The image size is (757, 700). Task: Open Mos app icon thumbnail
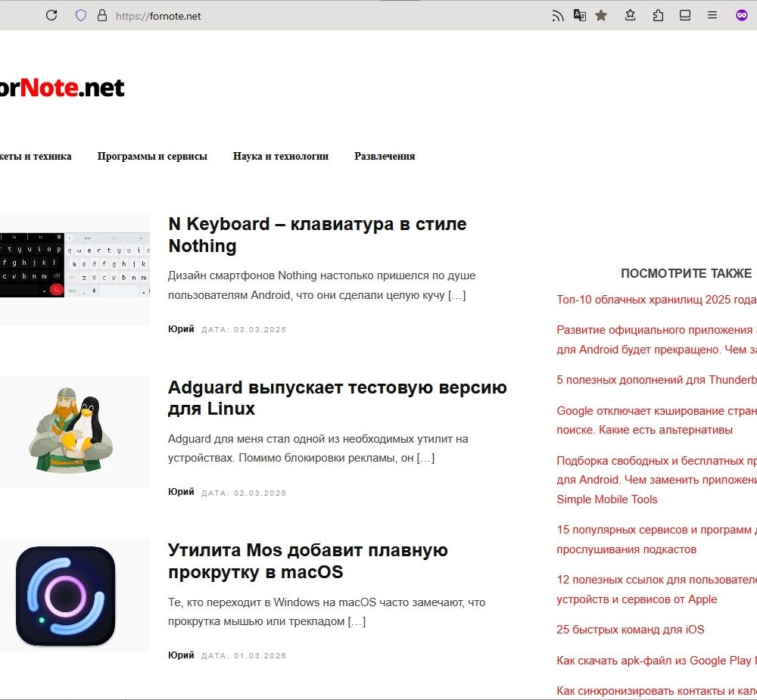coord(75,596)
